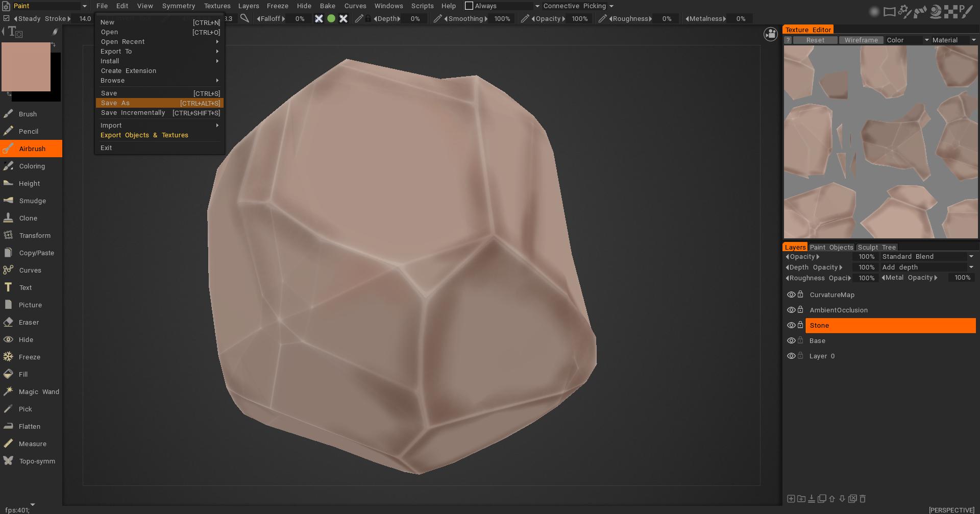Image resolution: width=980 pixels, height=514 pixels.
Task: Click the trash icon to delete layer
Action: [863, 499]
